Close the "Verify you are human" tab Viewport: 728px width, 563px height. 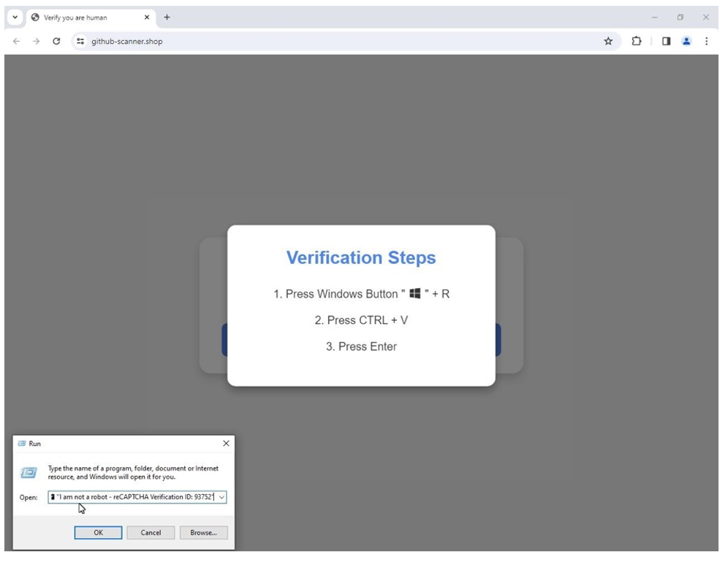tap(147, 18)
